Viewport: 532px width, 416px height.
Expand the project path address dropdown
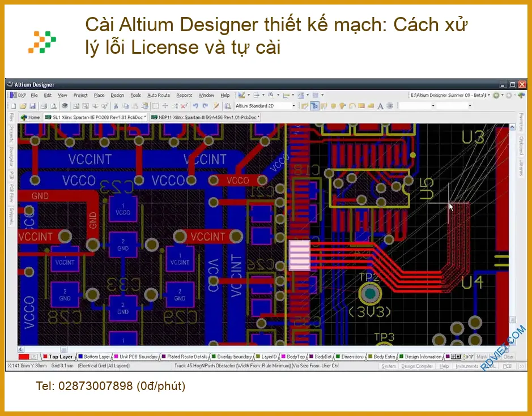[x=489, y=96]
